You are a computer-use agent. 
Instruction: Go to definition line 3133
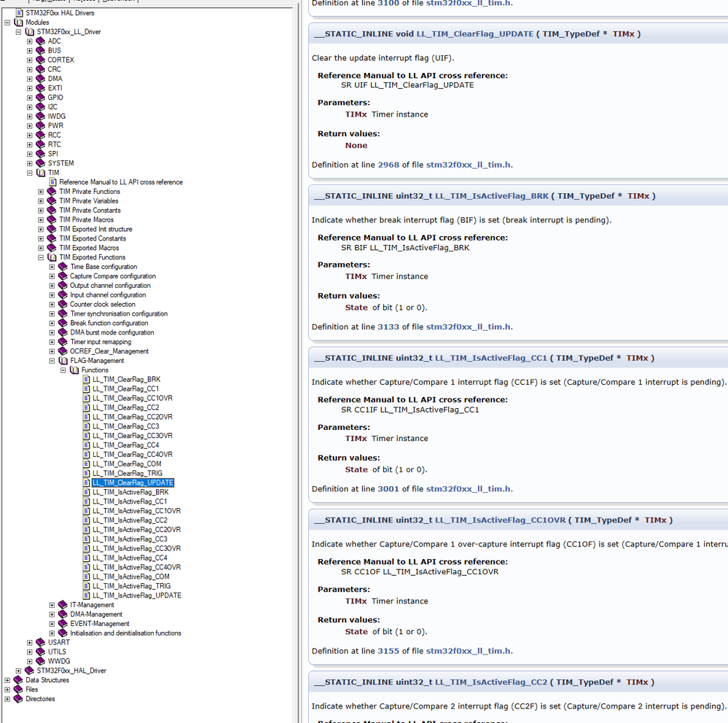point(388,327)
